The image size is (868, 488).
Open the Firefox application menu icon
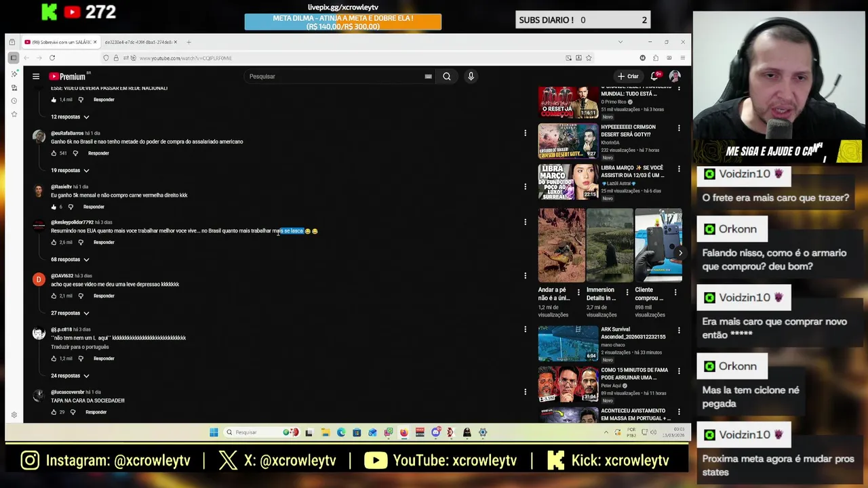click(682, 58)
